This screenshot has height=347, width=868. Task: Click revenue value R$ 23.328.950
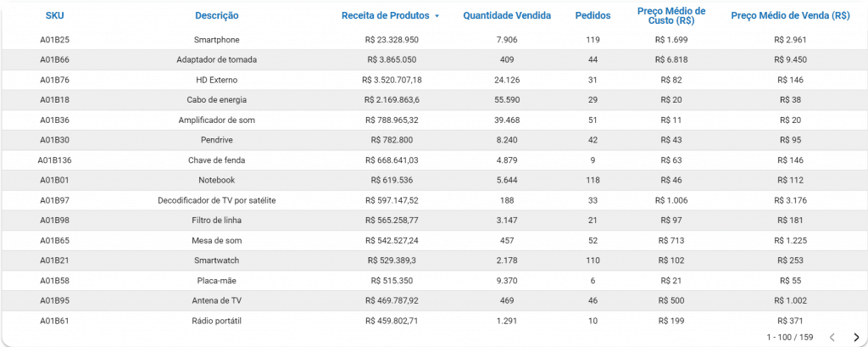click(x=393, y=39)
